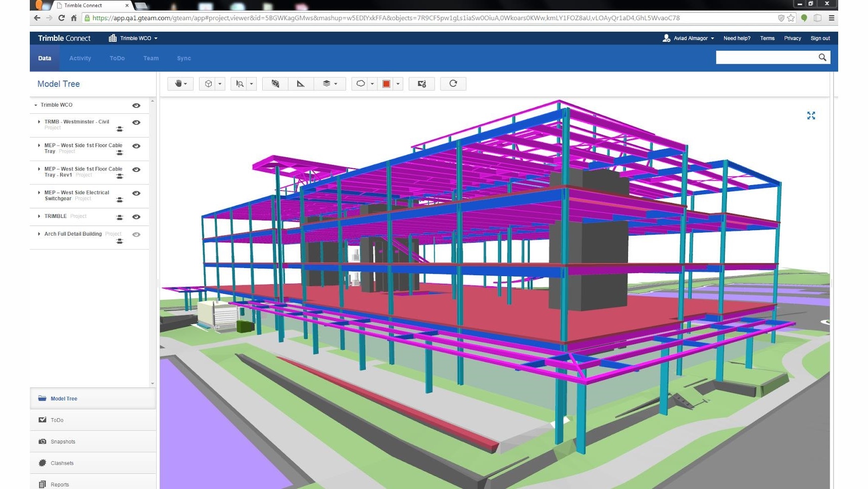
Task: Click the model tree scrollbar down arrow
Action: pyautogui.click(x=152, y=383)
